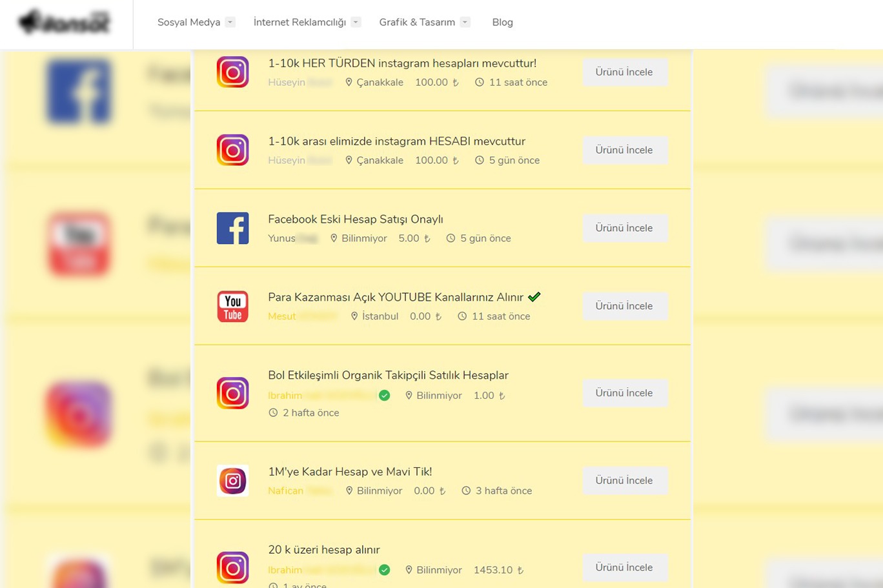Expand the Sosyal Medya dropdown arrow
Image resolution: width=883 pixels, height=588 pixels.
tap(230, 22)
